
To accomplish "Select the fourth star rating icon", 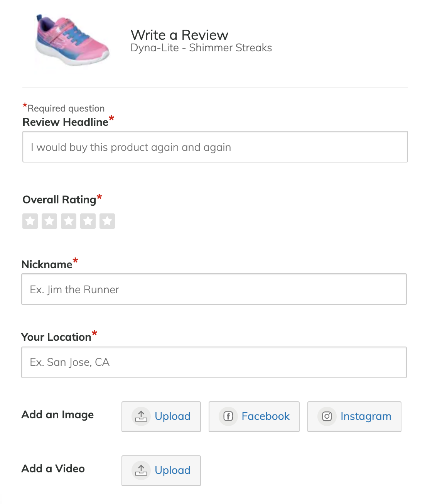I will coord(88,221).
